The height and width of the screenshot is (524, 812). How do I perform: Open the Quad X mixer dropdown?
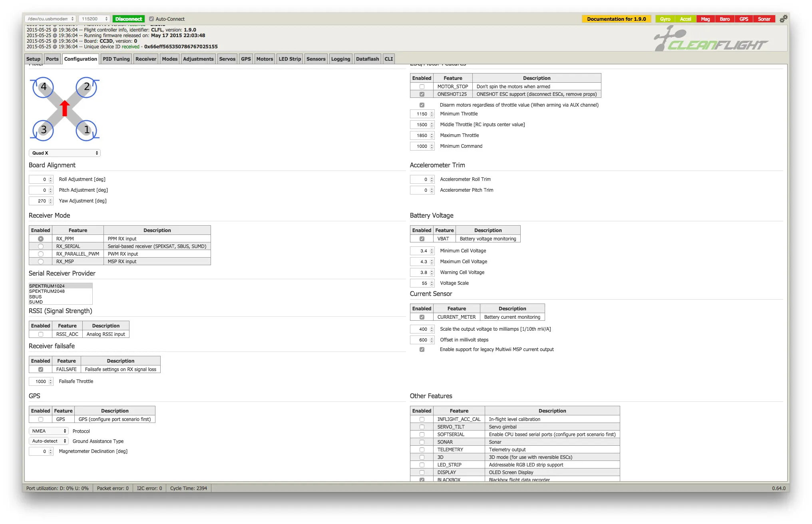point(64,153)
